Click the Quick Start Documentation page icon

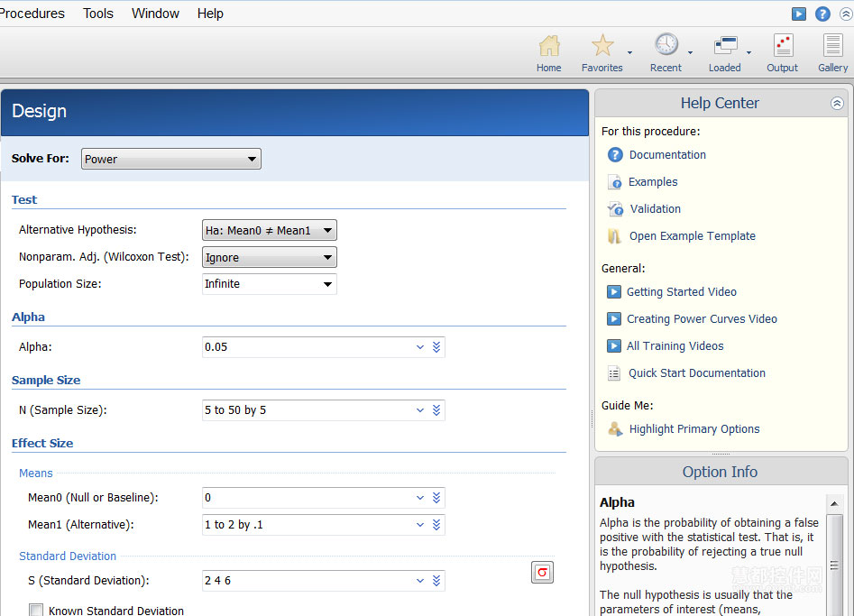(614, 373)
